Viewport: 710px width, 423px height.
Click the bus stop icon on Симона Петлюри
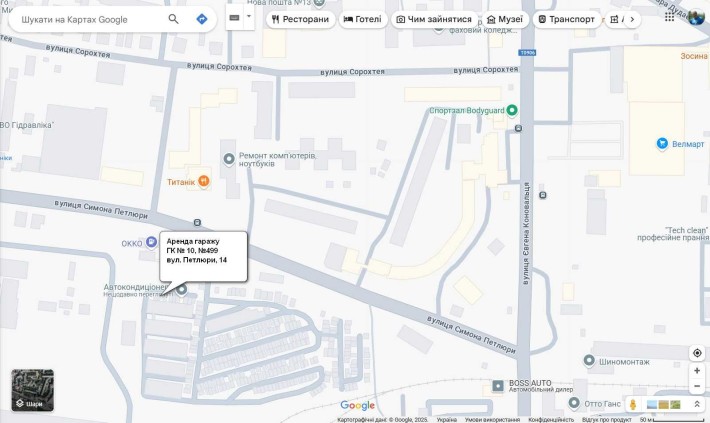pyautogui.click(x=197, y=222)
